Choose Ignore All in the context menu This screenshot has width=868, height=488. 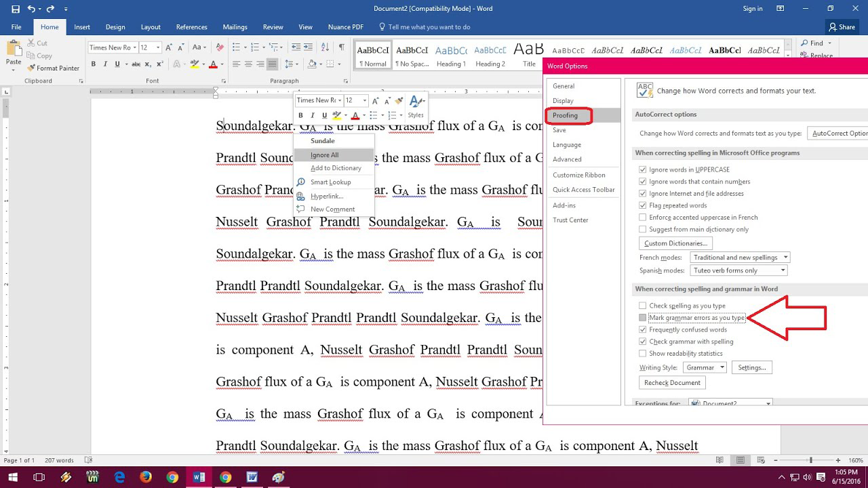[325, 155]
